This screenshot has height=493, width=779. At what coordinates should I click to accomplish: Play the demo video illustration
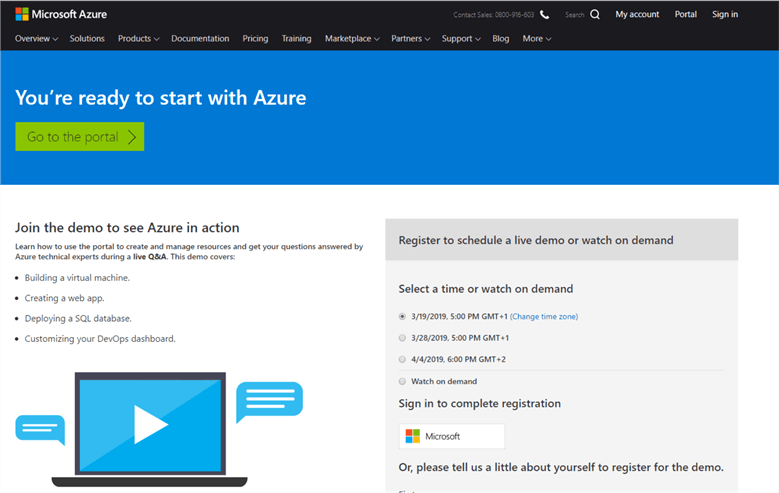151,424
